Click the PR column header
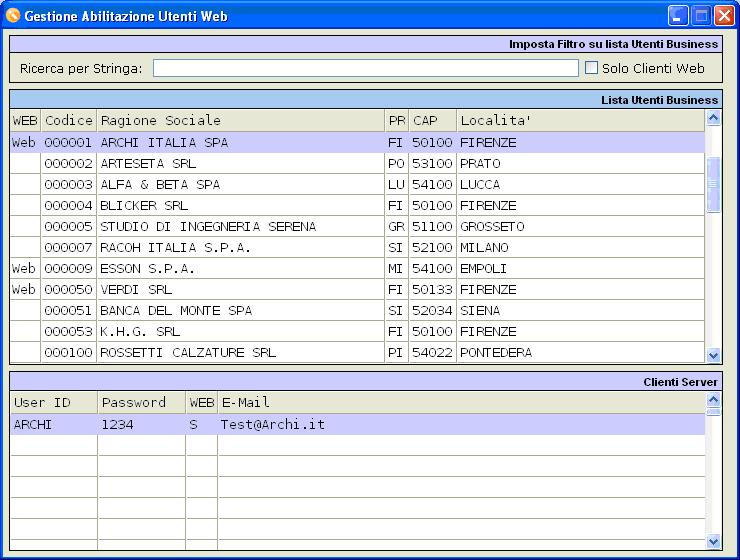Image resolution: width=740 pixels, height=560 pixels. [x=397, y=121]
